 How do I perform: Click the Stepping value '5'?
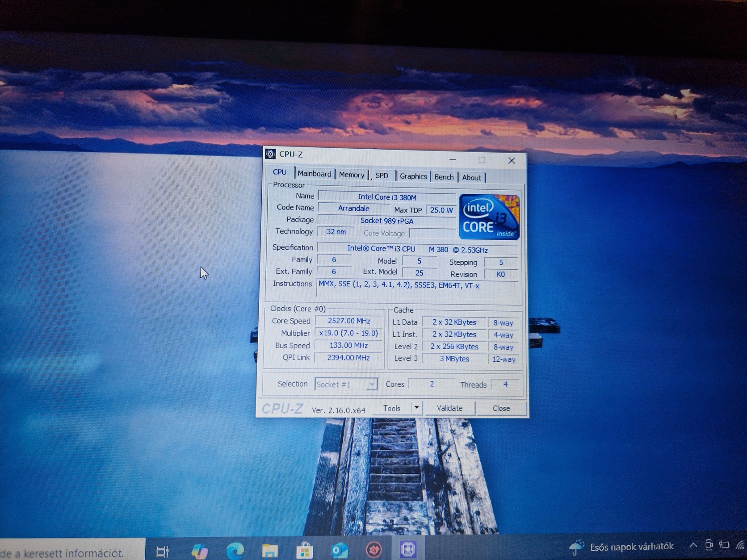[501, 263]
